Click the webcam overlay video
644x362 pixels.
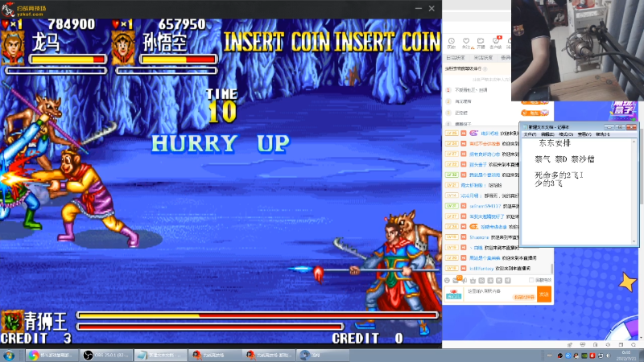(577, 50)
